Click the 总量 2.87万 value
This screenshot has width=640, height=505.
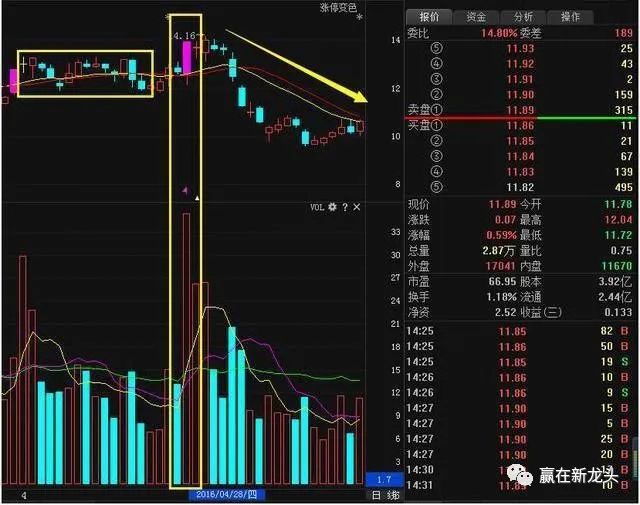click(499, 251)
